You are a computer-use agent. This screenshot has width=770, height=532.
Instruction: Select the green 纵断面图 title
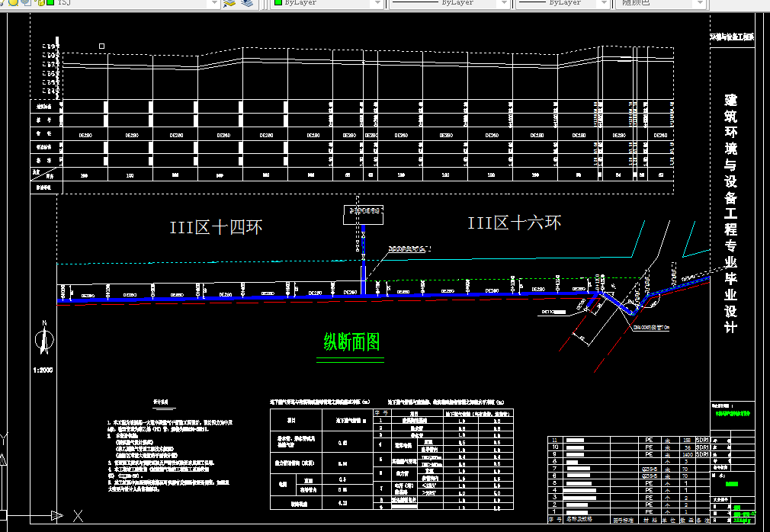351,342
